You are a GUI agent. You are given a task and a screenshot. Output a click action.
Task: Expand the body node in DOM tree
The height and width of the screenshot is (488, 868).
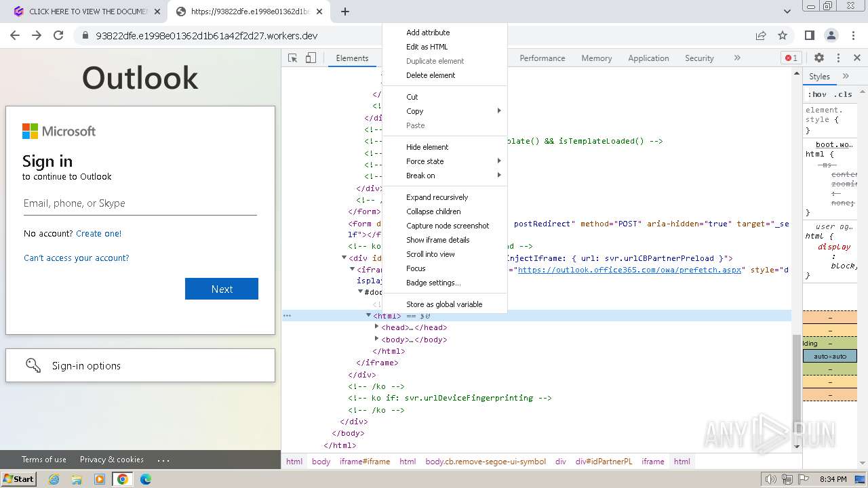point(376,340)
